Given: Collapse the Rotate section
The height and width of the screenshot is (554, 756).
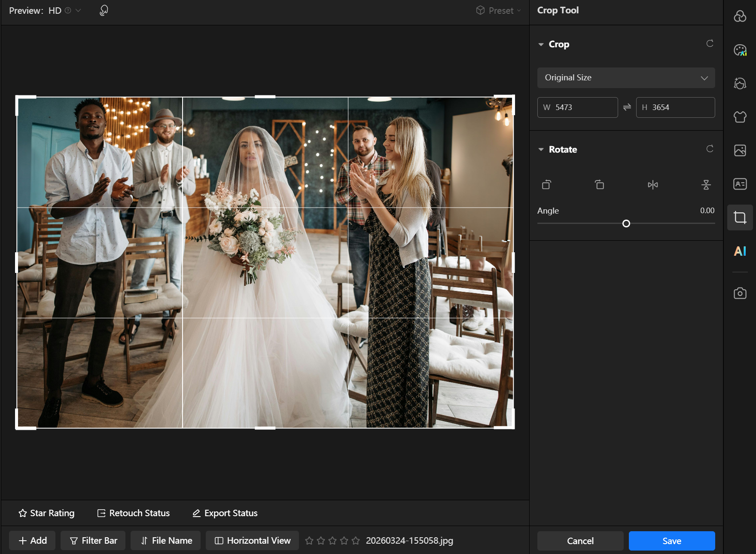Looking at the screenshot, I should click(541, 150).
